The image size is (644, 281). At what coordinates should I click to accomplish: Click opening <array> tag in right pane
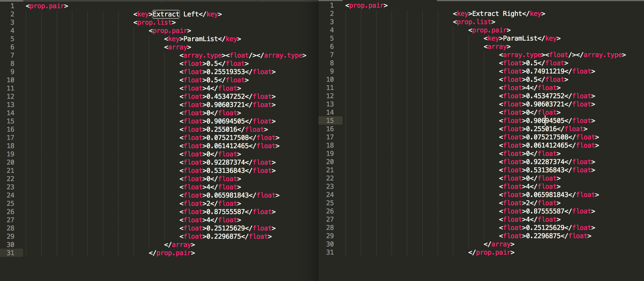[x=497, y=46]
